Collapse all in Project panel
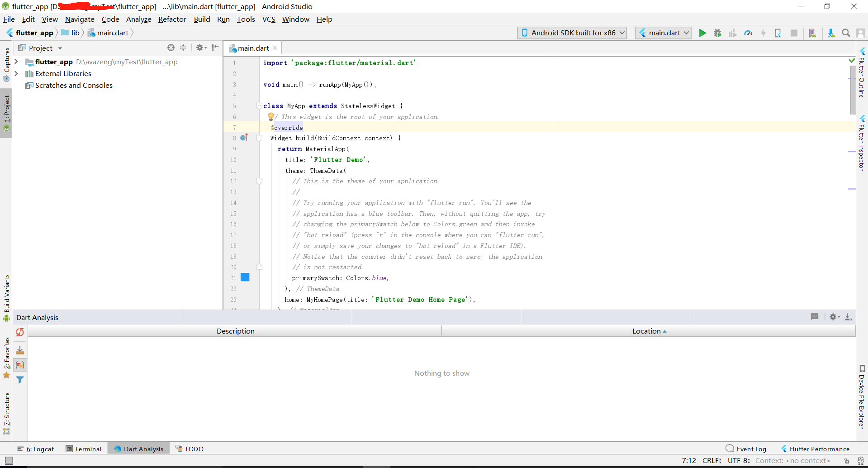 pyautogui.click(x=183, y=48)
